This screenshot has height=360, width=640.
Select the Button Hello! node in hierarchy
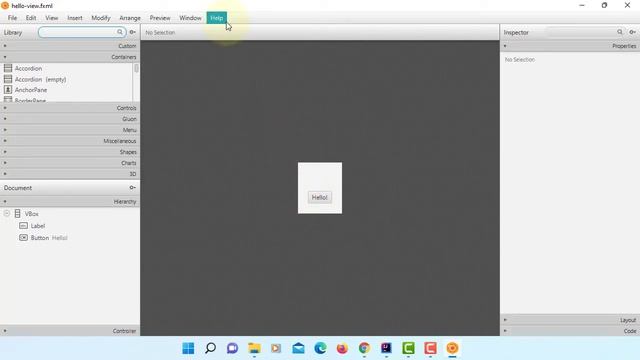point(49,238)
